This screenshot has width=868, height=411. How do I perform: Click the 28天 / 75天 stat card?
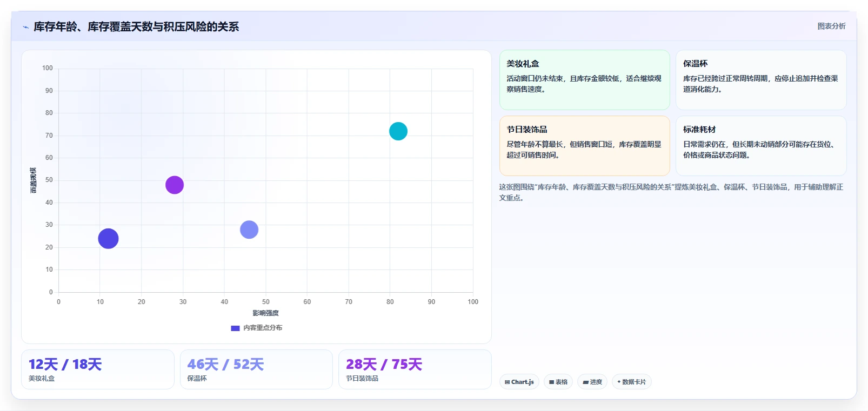click(415, 369)
